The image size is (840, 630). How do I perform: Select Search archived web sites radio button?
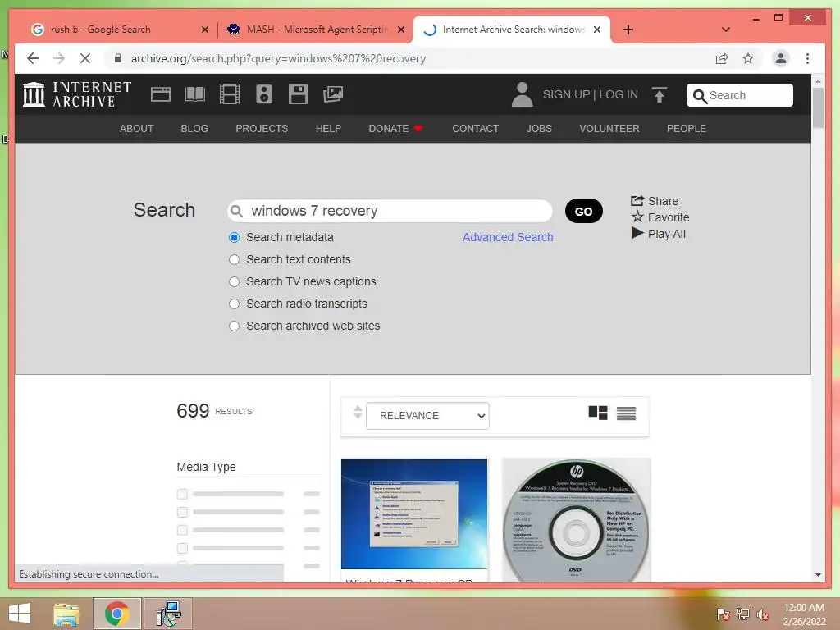pos(234,326)
